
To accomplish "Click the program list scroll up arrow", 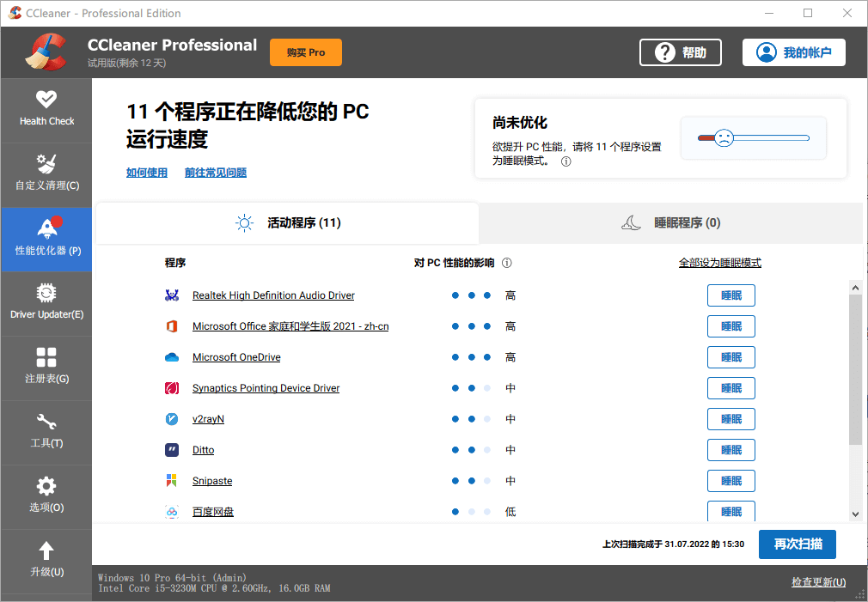I will tap(855, 288).
